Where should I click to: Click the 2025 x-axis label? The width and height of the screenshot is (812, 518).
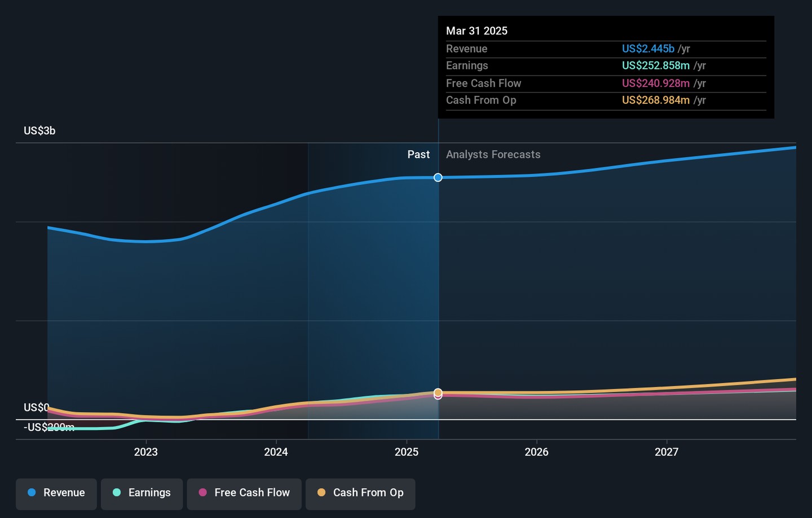(x=407, y=452)
